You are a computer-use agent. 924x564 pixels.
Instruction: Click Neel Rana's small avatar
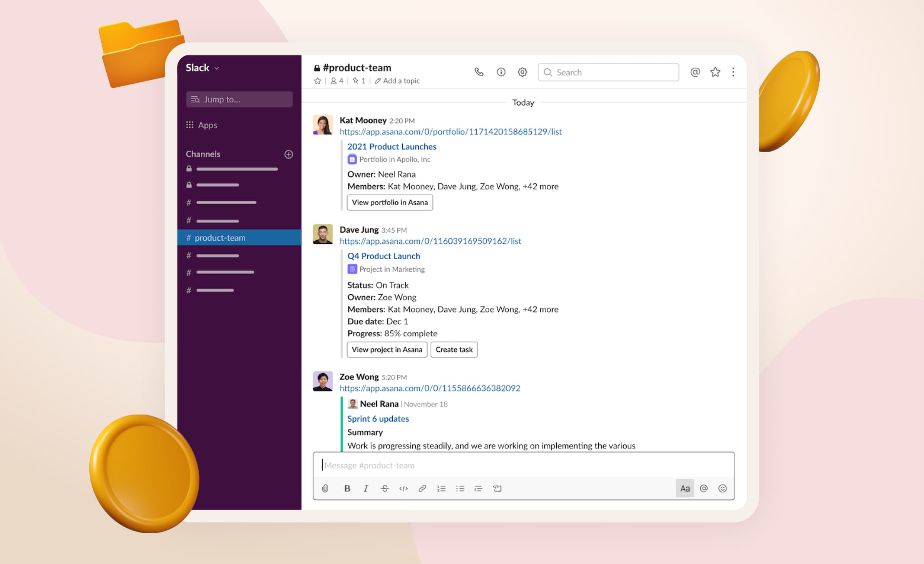pyautogui.click(x=352, y=404)
